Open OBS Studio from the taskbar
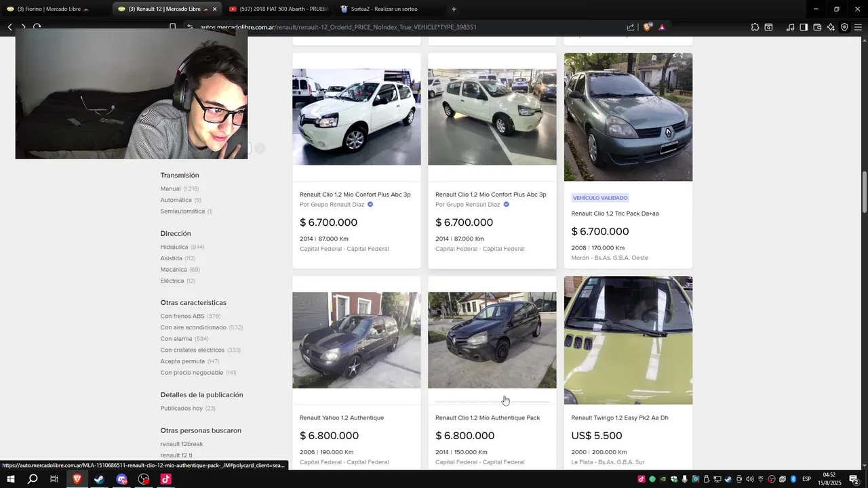 [x=144, y=479]
